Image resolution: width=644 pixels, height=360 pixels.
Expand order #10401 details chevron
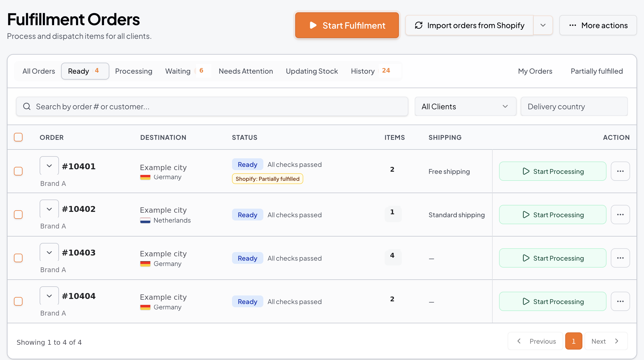tap(49, 166)
